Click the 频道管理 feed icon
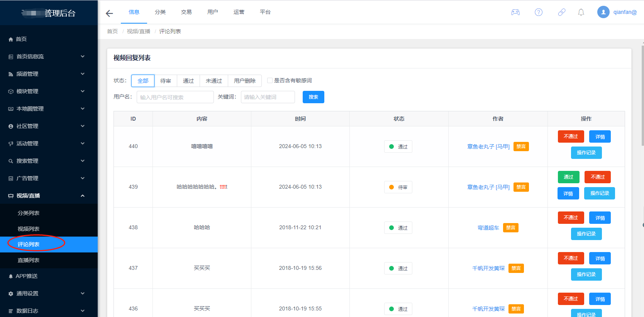 click(x=11, y=74)
